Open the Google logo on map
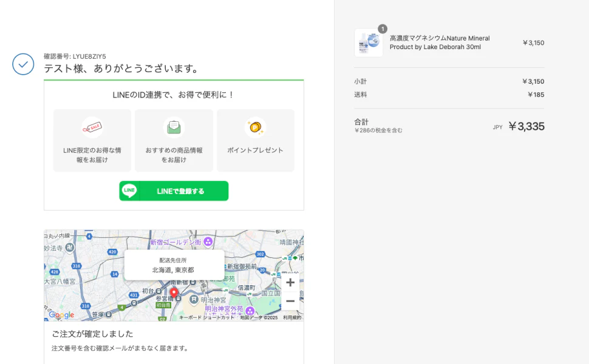Image resolution: width=589 pixels, height=364 pixels. click(61, 315)
